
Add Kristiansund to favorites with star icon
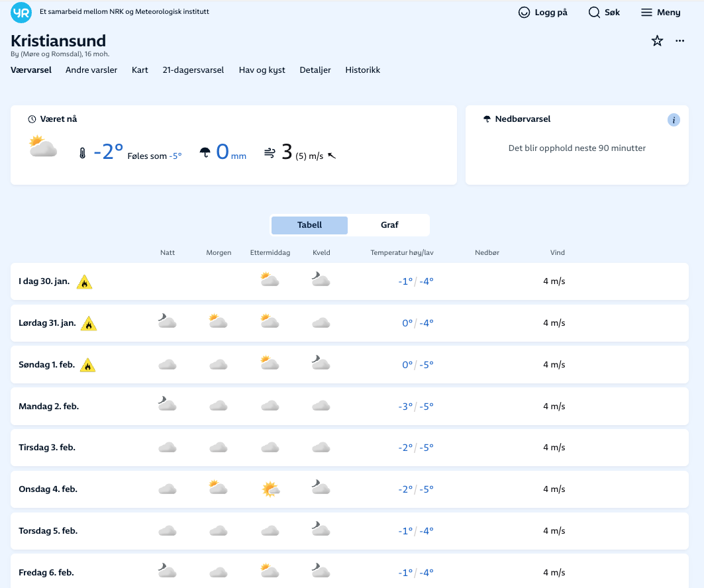[657, 41]
